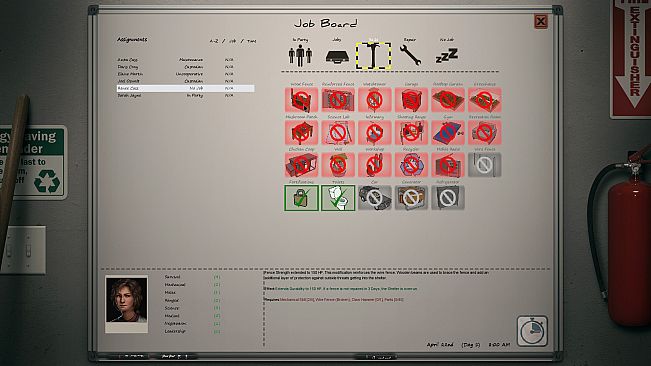The image size is (651, 366).
Task: Choose the Shooting Range build icon
Action: click(411, 132)
